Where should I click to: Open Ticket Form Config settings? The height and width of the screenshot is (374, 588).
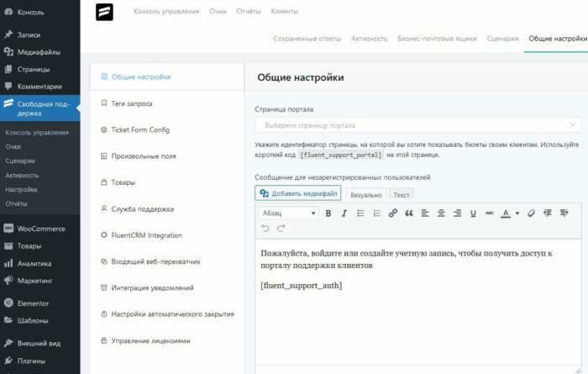140,130
